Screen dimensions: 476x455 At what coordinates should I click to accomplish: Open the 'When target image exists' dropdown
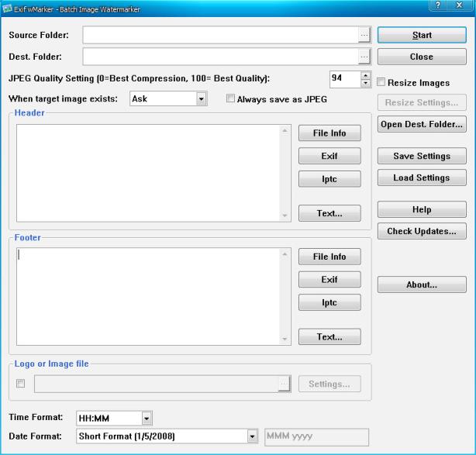201,99
